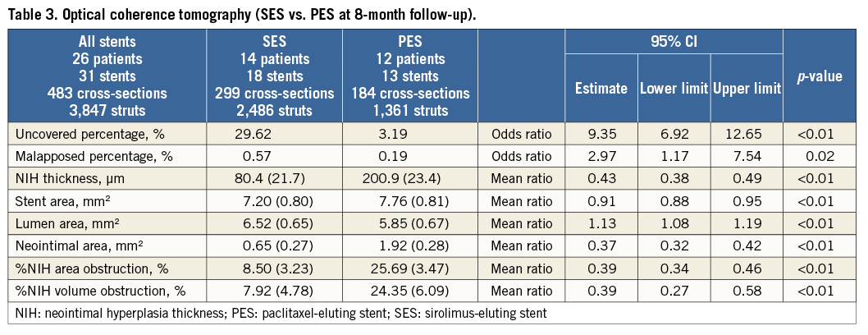
Task: Click the 9.35 odds ratio estimate
Action: [601, 132]
